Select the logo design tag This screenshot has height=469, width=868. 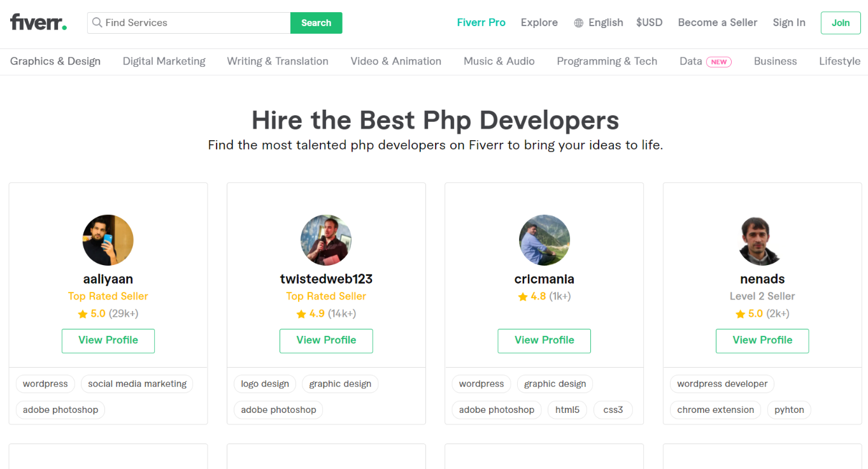265,384
